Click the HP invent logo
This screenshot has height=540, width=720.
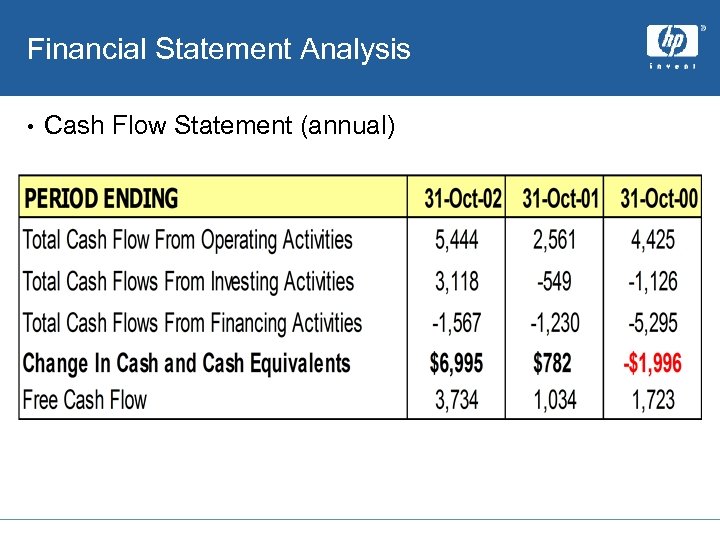pyautogui.click(x=672, y=45)
